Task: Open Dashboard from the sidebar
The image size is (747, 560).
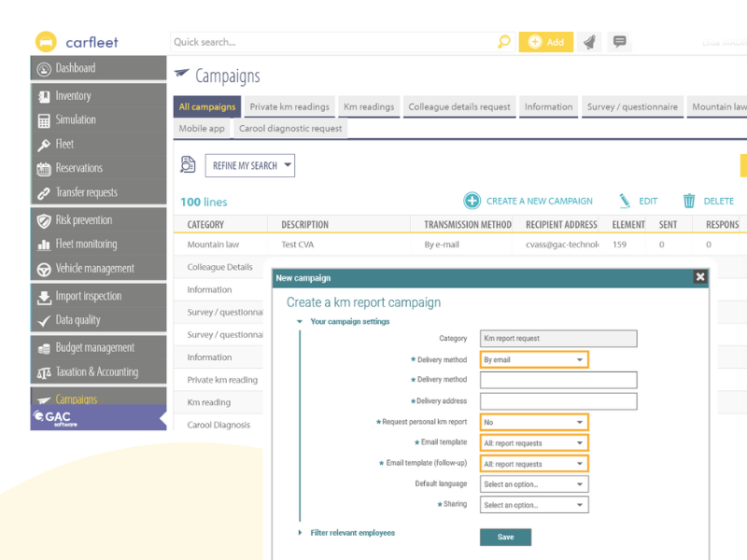Action: coord(75,68)
